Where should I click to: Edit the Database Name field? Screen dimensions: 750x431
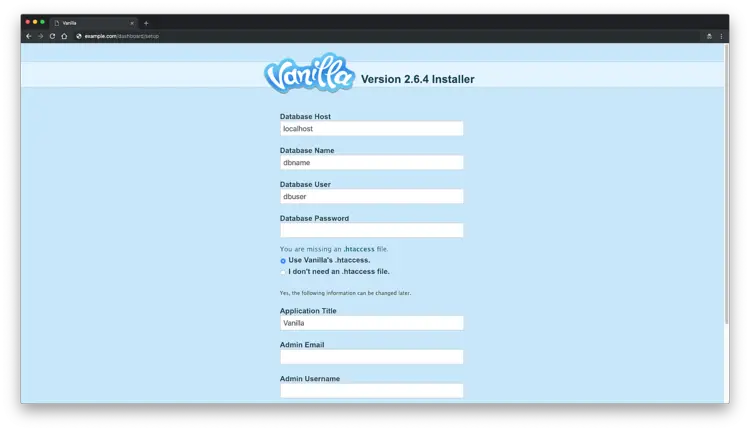372,163
